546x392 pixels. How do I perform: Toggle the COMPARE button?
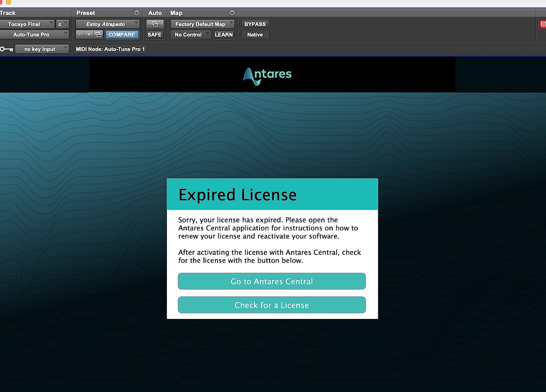pos(122,34)
